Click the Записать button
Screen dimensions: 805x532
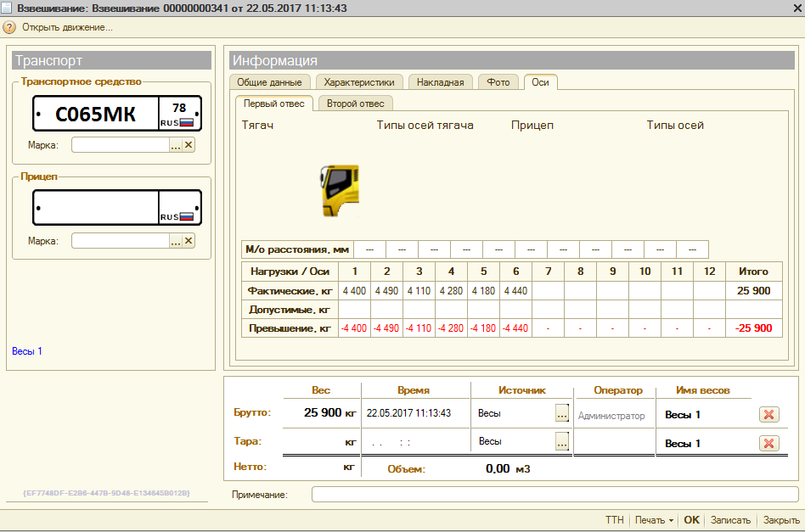pos(730,520)
